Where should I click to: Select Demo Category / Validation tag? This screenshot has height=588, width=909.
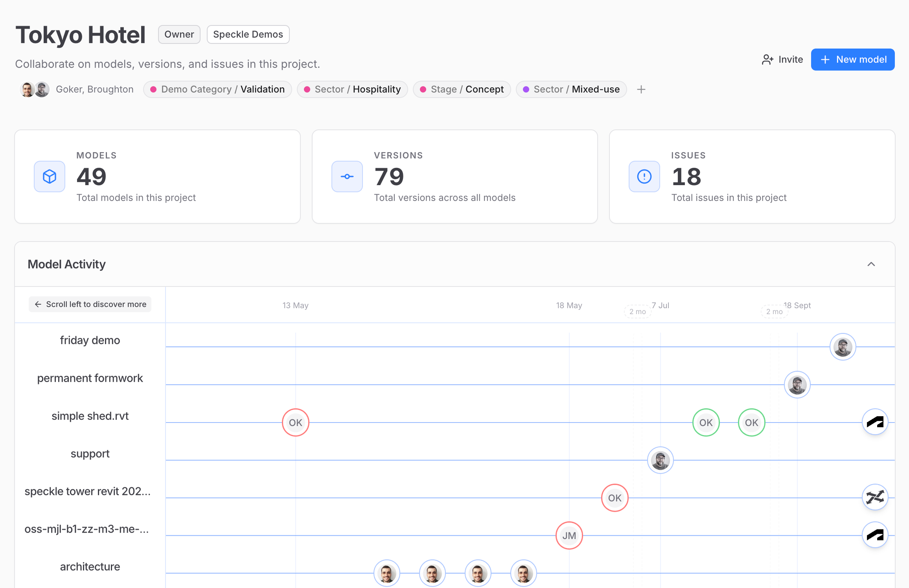217,90
